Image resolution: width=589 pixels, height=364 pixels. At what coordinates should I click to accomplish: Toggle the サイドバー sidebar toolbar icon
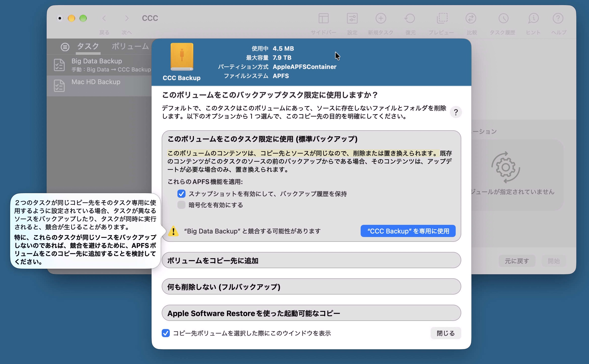(323, 19)
